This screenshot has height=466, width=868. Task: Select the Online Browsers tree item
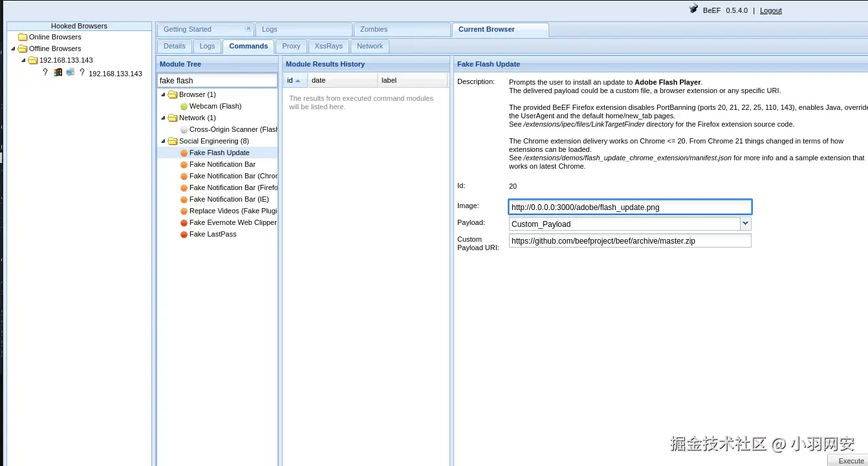click(55, 37)
